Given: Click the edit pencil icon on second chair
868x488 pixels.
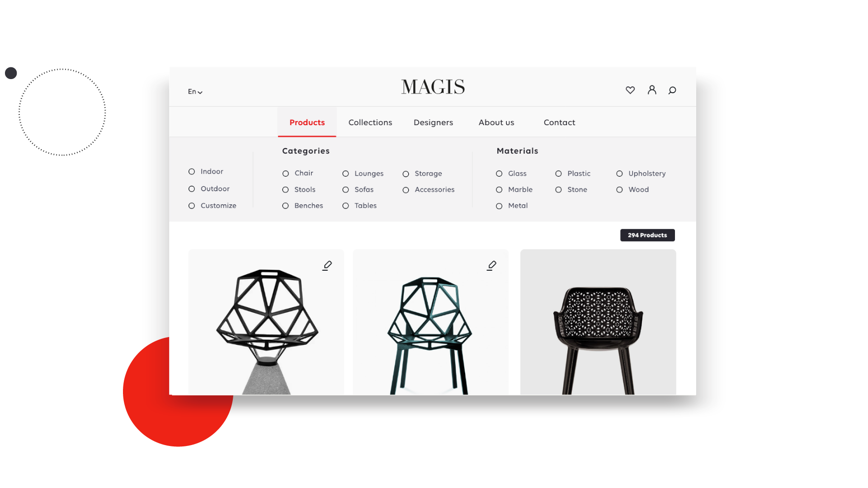Looking at the screenshot, I should point(491,265).
